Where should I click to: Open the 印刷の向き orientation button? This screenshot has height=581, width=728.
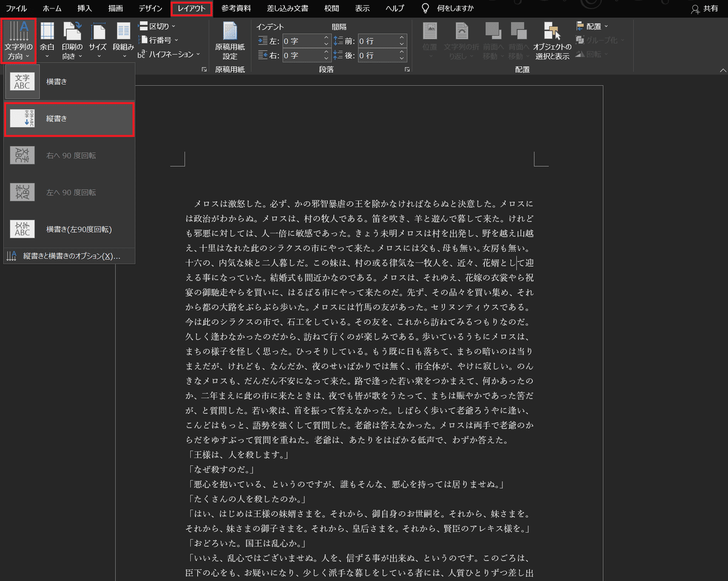(72, 41)
